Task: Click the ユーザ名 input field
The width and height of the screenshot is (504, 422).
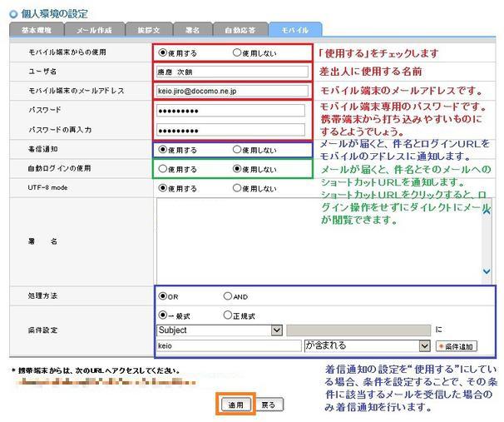Action: point(230,71)
